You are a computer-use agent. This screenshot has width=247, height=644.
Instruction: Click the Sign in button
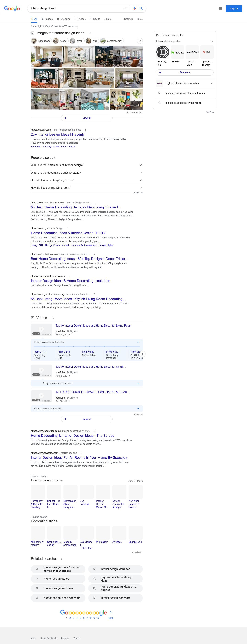click(234, 9)
